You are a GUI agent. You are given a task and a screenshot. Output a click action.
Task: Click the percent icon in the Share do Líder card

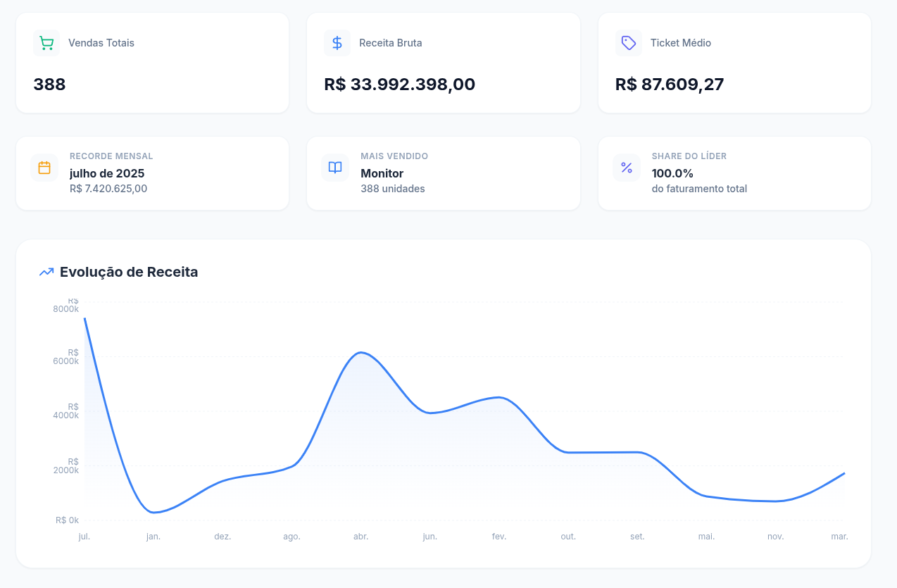point(627,168)
